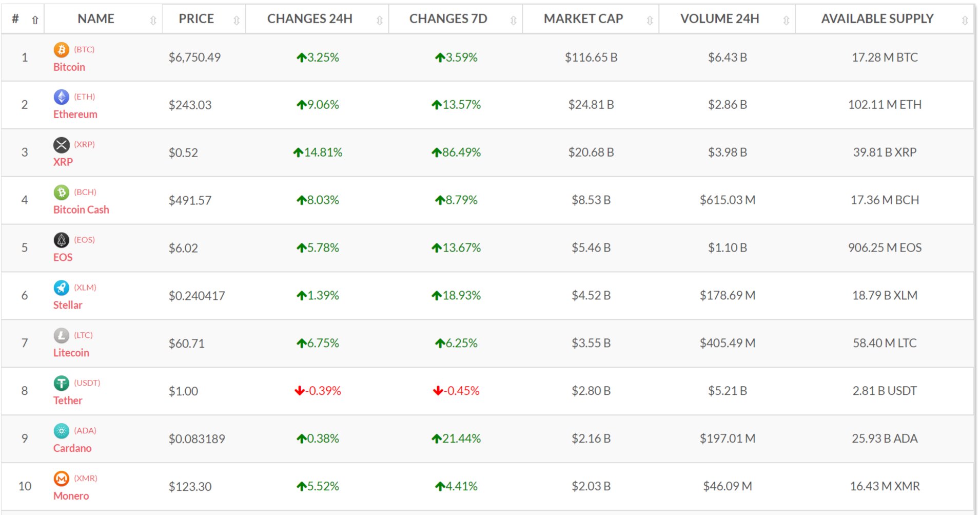The image size is (980, 515).
Task: Open the Monero link
Action: tap(71, 497)
